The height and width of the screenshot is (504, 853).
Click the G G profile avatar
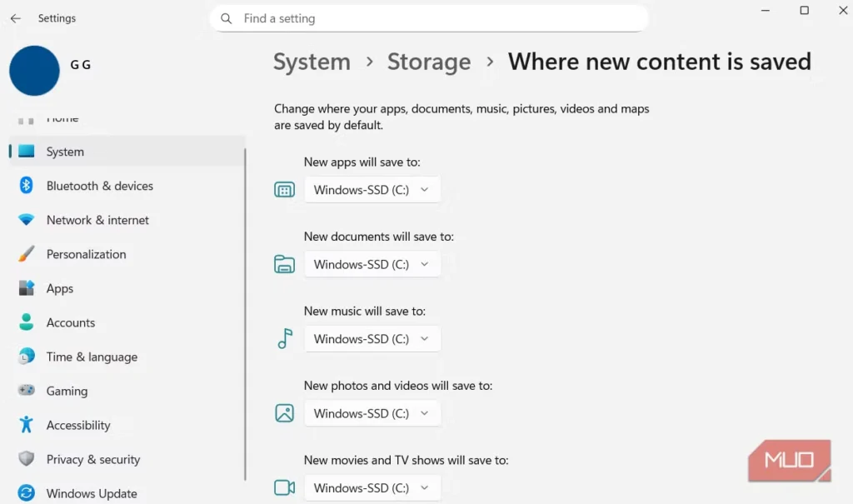[34, 70]
